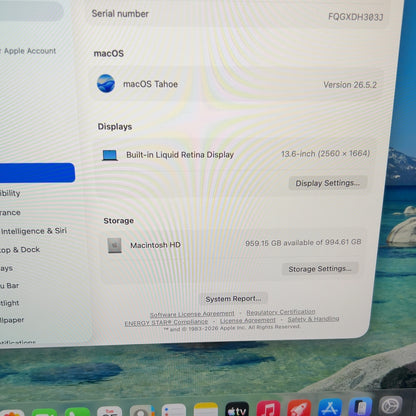Click the Macintosh HD drive icon
Image resolution: width=416 pixels, height=416 pixels.
point(114,245)
